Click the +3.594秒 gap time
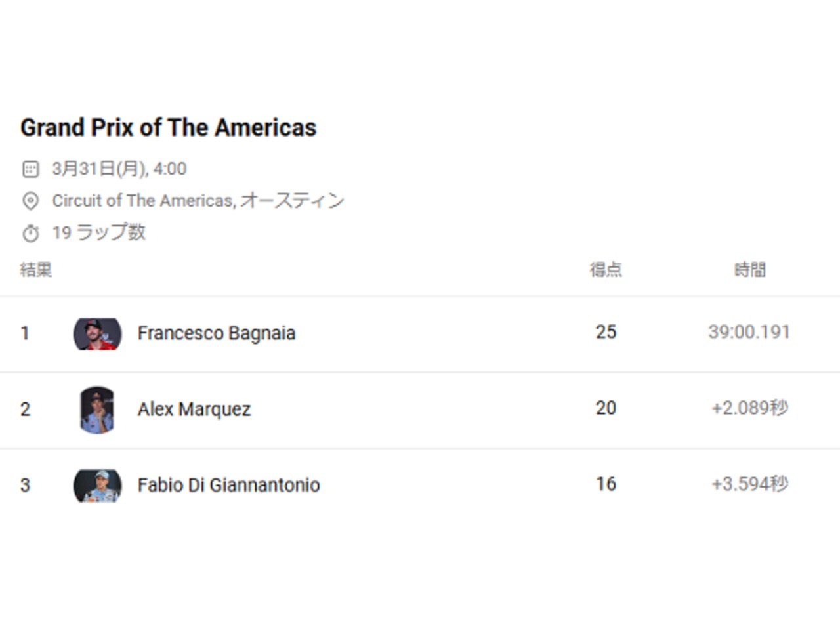This screenshot has height=630, width=840. (749, 484)
